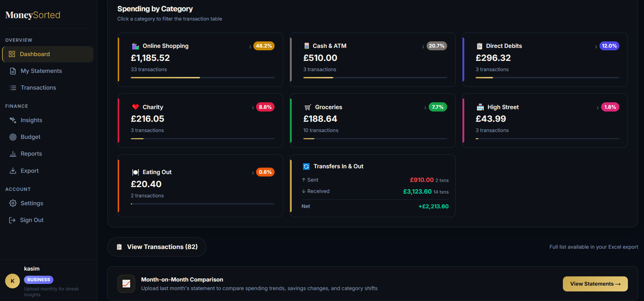Click the Month-on-Month Comparison chart icon
The width and height of the screenshot is (644, 301).
pos(126,284)
